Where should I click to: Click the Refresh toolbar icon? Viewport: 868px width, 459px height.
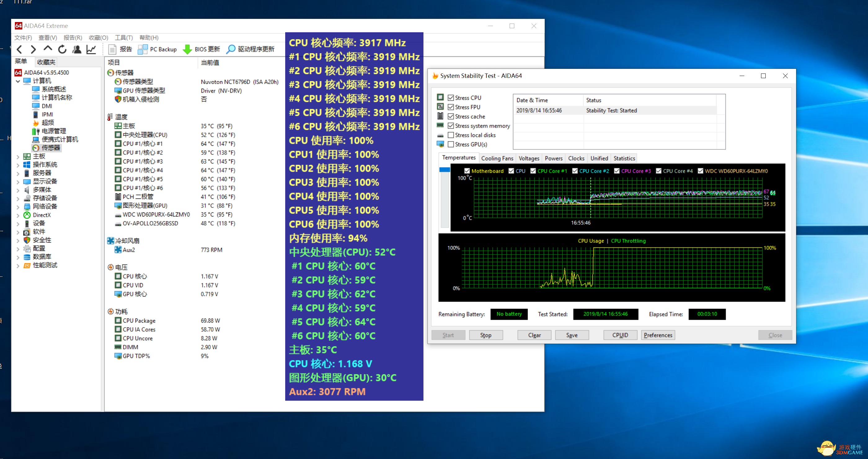[62, 50]
